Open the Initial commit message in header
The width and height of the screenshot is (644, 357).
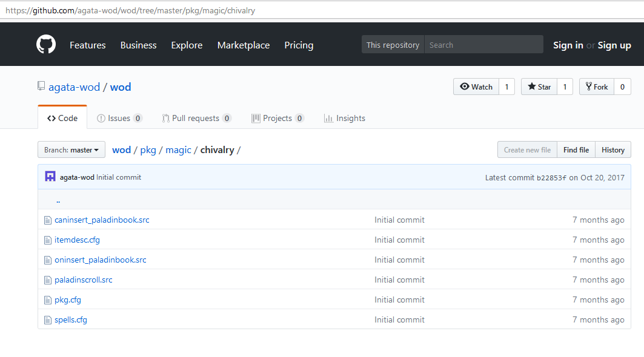tap(119, 177)
